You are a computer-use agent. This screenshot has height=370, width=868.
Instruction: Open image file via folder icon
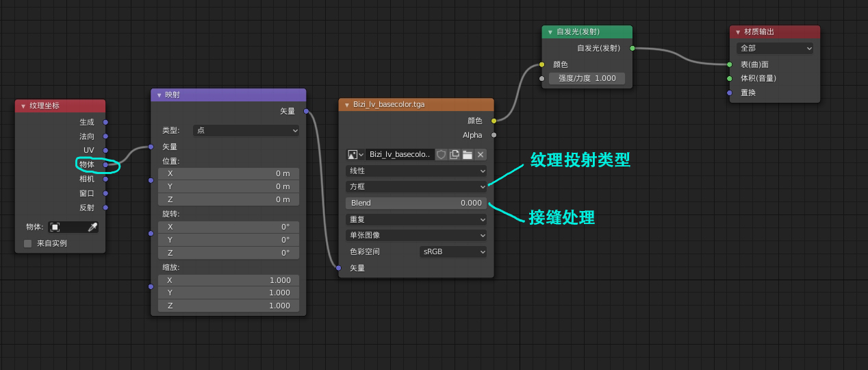pos(468,155)
